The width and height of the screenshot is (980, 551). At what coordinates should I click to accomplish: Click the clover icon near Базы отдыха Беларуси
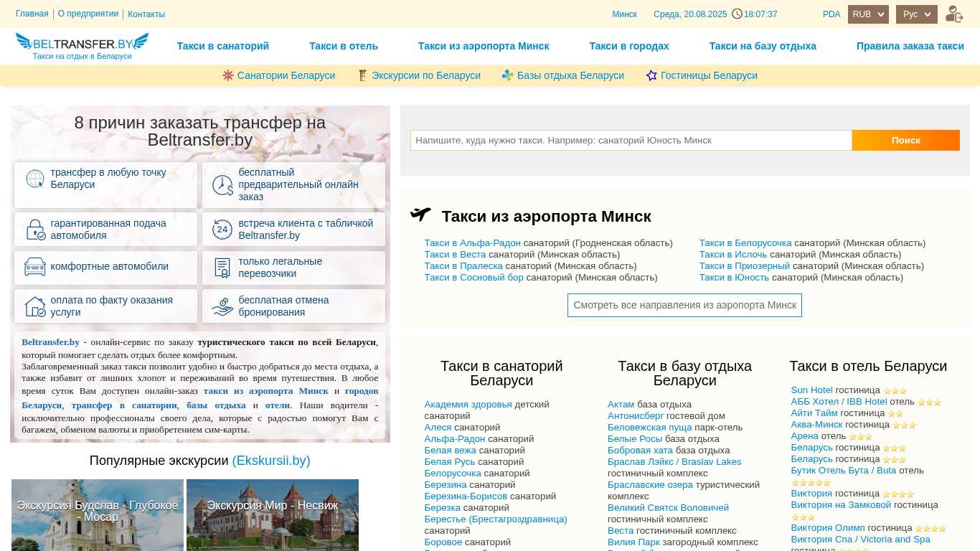[508, 75]
